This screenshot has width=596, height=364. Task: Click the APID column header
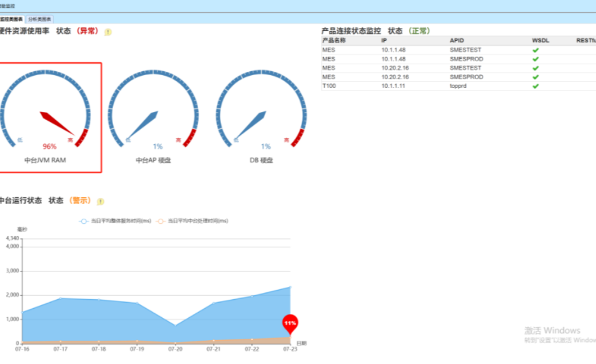(x=457, y=41)
